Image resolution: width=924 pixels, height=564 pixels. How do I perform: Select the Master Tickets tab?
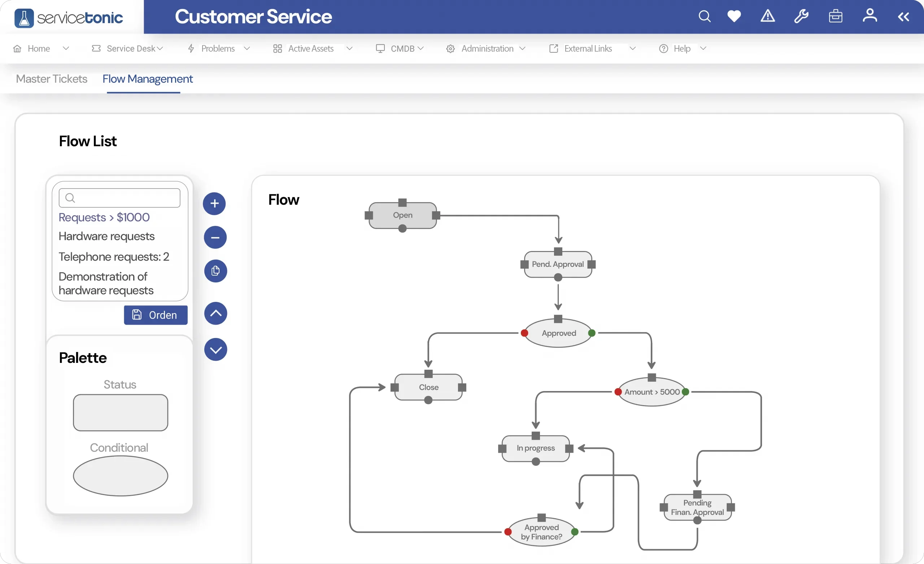click(52, 79)
